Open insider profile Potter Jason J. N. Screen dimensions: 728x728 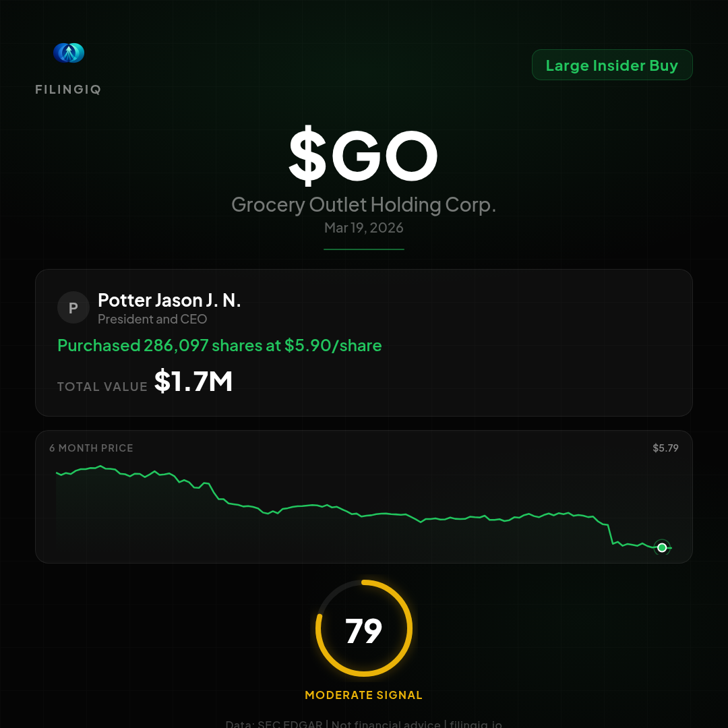click(169, 301)
